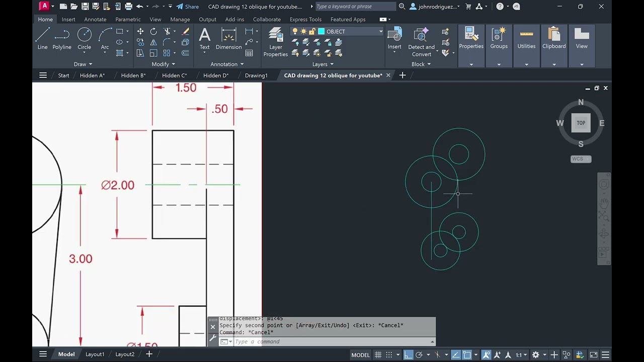Open the annotation scale 1:1 dropdown
Screen dimensions: 644x362
click(521, 354)
